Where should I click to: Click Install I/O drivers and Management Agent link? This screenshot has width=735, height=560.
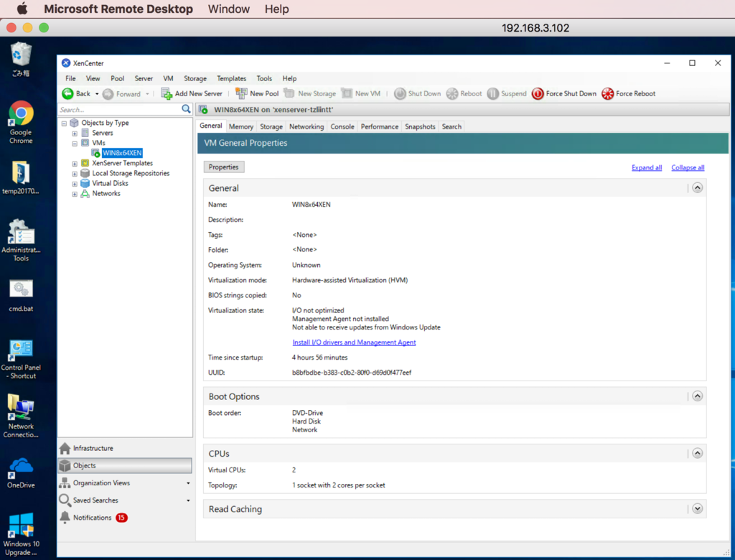354,342
